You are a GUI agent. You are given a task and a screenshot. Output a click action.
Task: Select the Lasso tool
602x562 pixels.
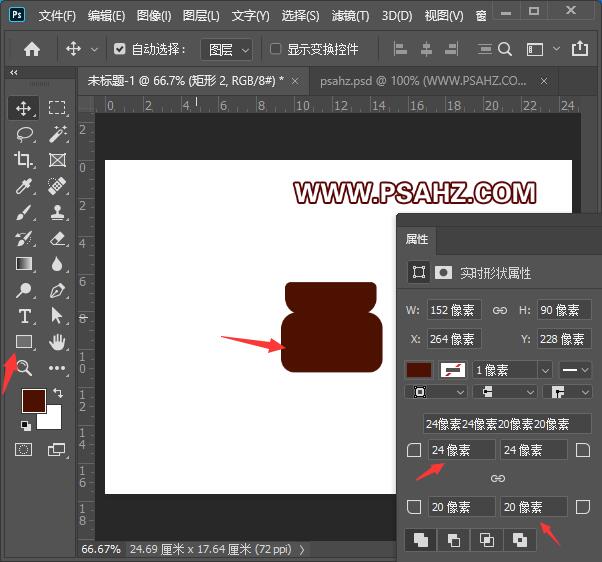pyautogui.click(x=25, y=134)
